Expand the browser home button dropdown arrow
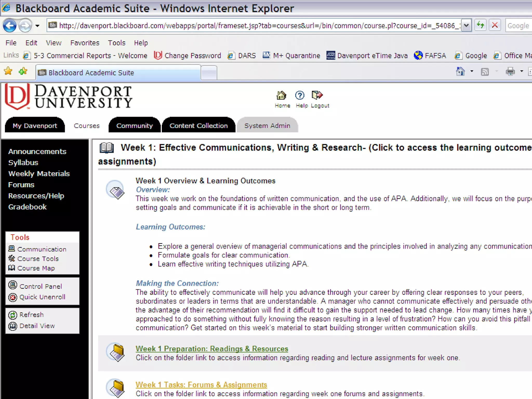Image resolution: width=532 pixels, height=399 pixels. (472, 71)
